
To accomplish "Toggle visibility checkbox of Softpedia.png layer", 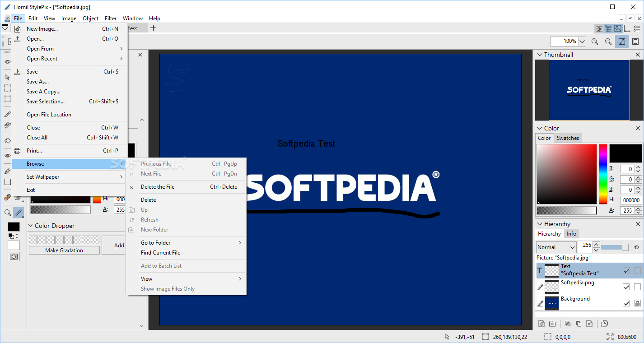I will (x=626, y=287).
